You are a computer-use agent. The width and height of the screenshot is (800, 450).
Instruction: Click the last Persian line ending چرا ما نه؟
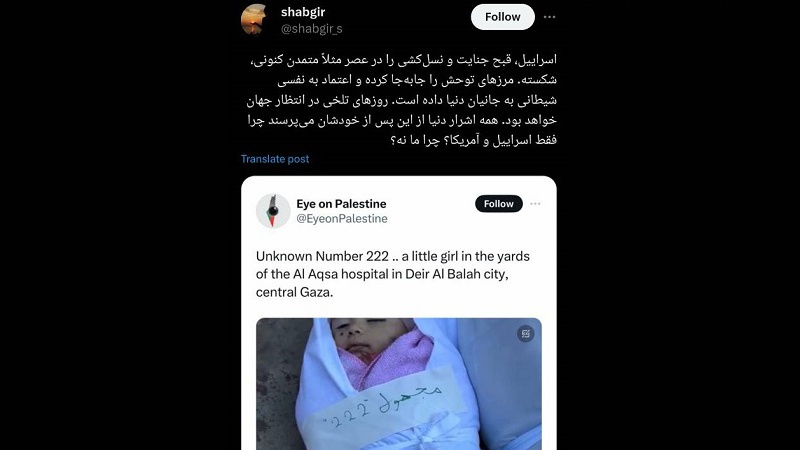click(x=473, y=140)
